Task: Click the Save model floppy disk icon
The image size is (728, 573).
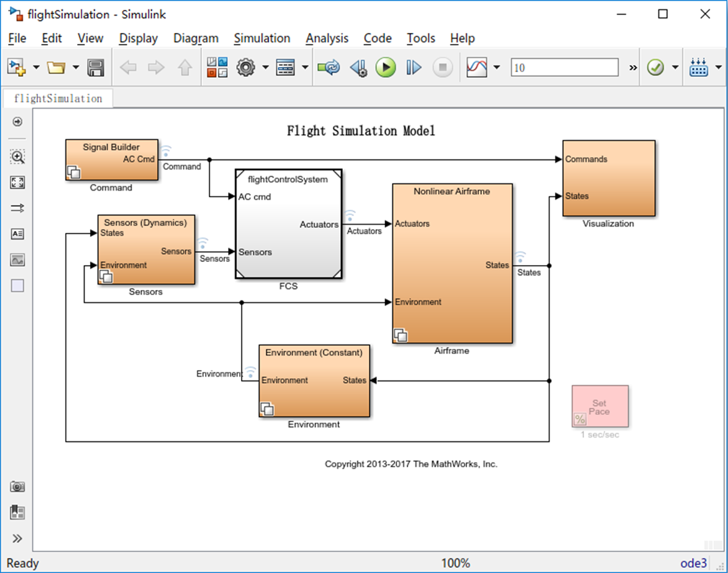Action: tap(96, 68)
